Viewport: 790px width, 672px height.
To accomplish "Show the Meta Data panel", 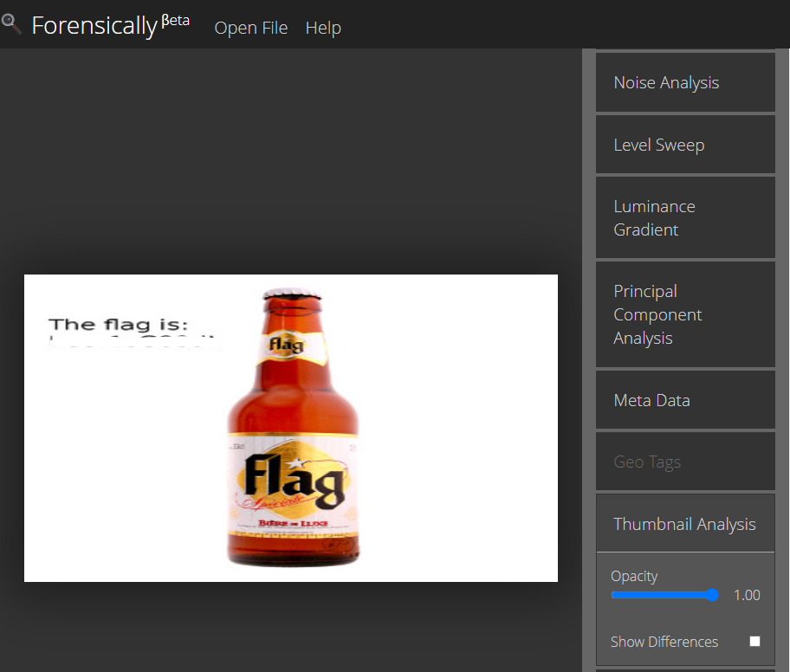I will point(685,400).
